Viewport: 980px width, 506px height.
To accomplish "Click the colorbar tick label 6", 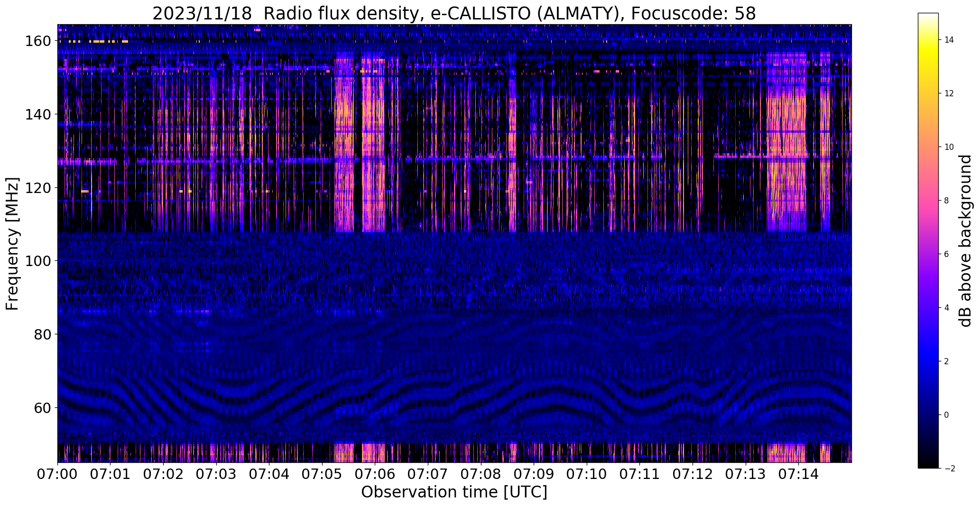I will pyautogui.click(x=947, y=254).
